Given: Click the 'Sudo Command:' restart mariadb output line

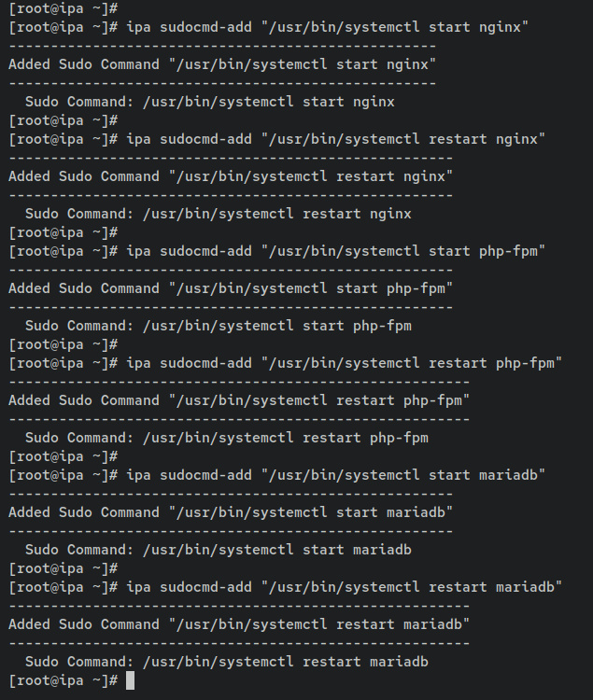Looking at the screenshot, I should coord(227,662).
